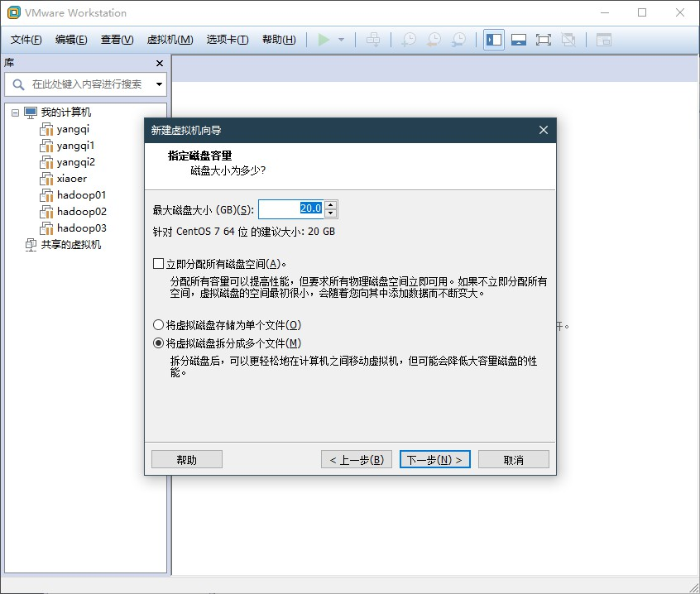
Task: Select 共享的虚拟机 in the tree
Action: (71, 245)
